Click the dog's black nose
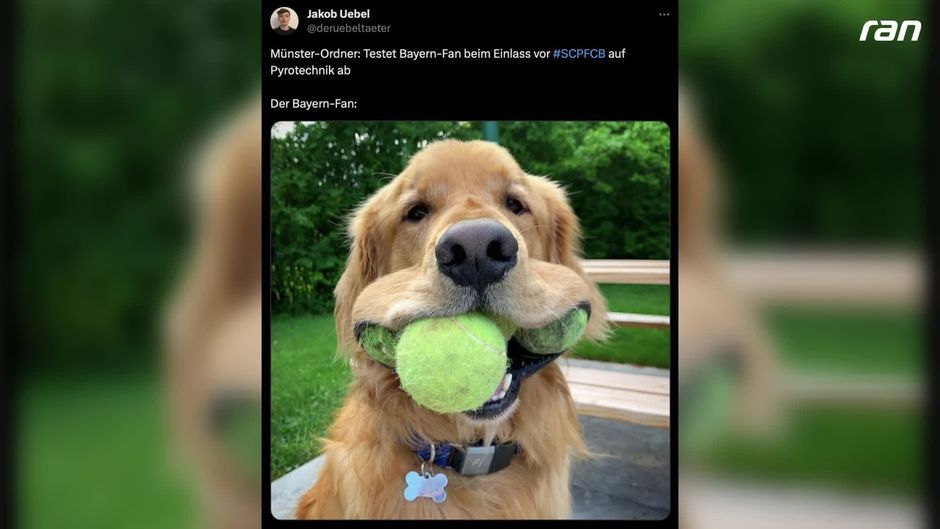The height and width of the screenshot is (529, 940). coord(476,254)
